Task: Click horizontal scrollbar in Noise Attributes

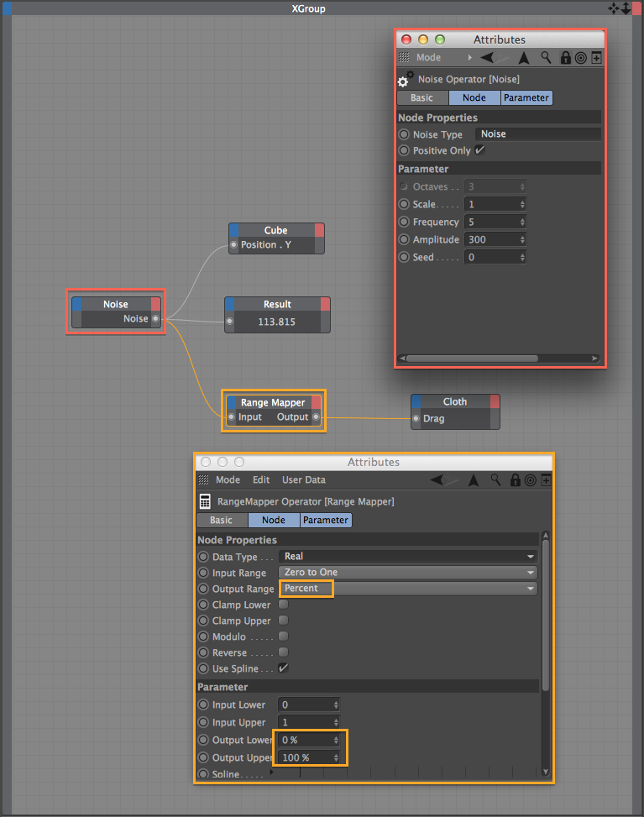Action: click(x=472, y=359)
